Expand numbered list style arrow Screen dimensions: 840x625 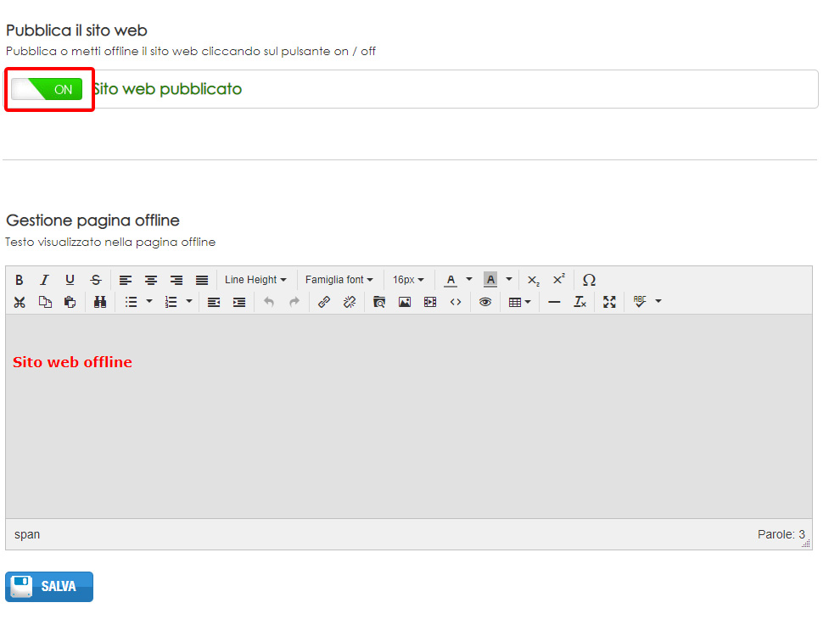pos(189,302)
